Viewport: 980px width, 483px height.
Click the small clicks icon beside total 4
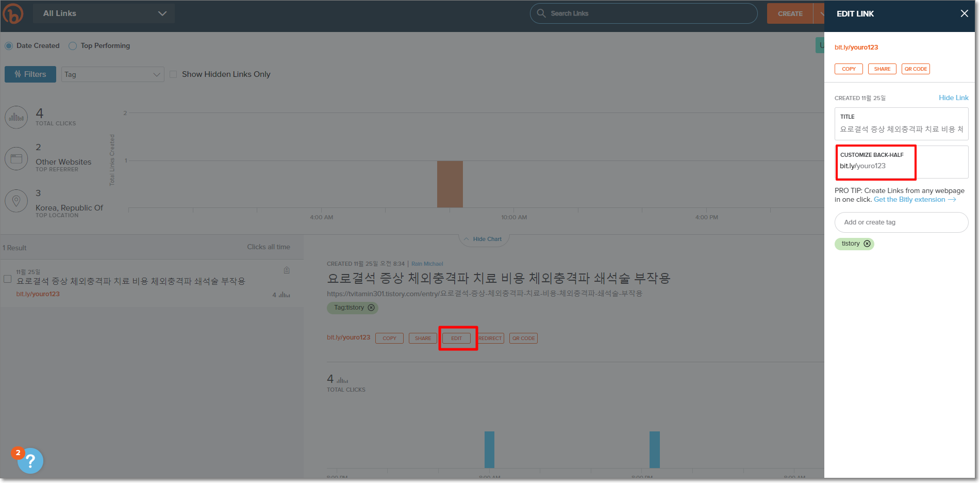click(x=342, y=380)
